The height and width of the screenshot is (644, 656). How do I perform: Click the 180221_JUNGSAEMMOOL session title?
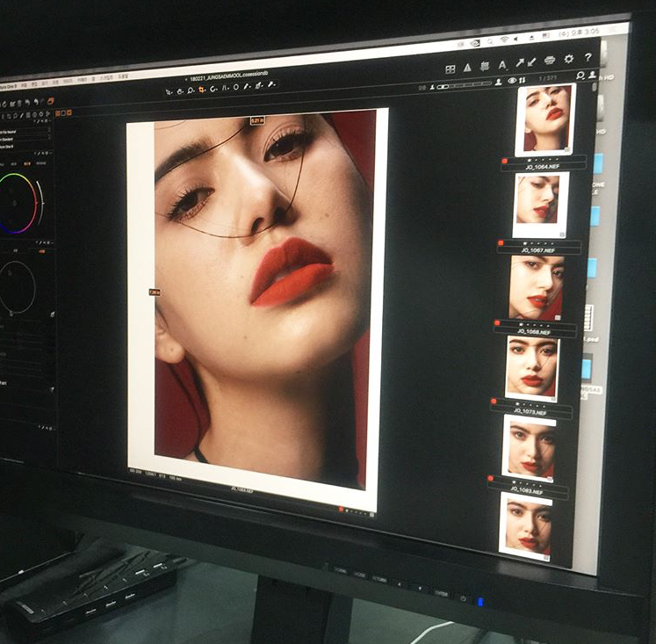coord(228,76)
